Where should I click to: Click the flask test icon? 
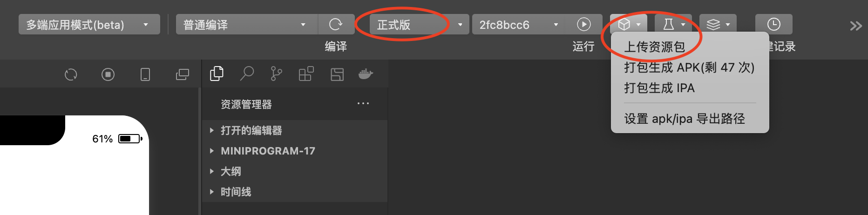673,24
